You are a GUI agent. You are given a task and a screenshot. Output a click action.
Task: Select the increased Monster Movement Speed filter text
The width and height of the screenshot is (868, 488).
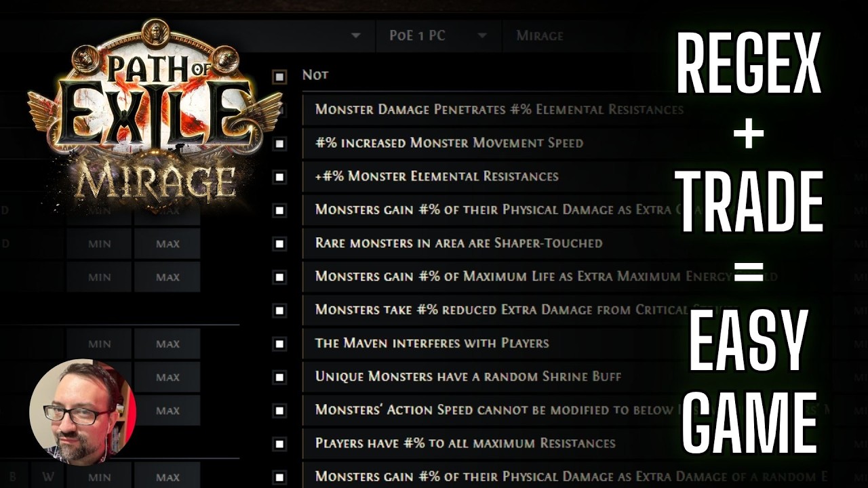point(449,143)
